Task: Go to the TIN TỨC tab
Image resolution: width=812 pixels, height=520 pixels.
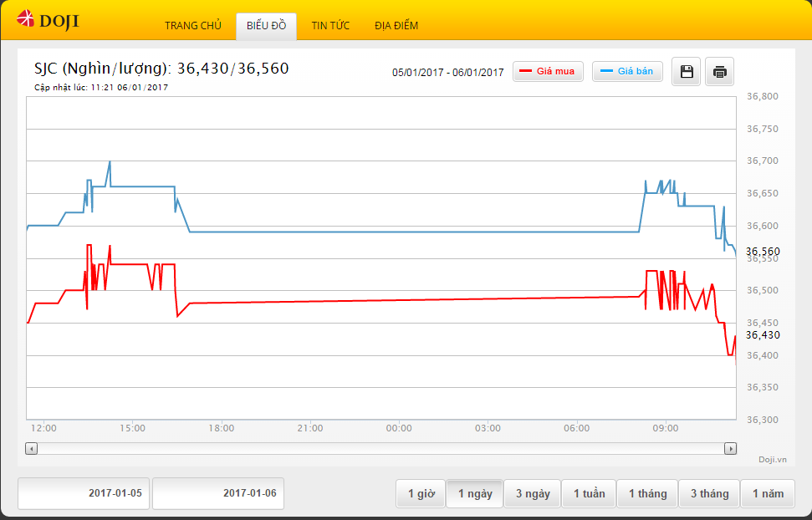Action: pyautogui.click(x=330, y=25)
